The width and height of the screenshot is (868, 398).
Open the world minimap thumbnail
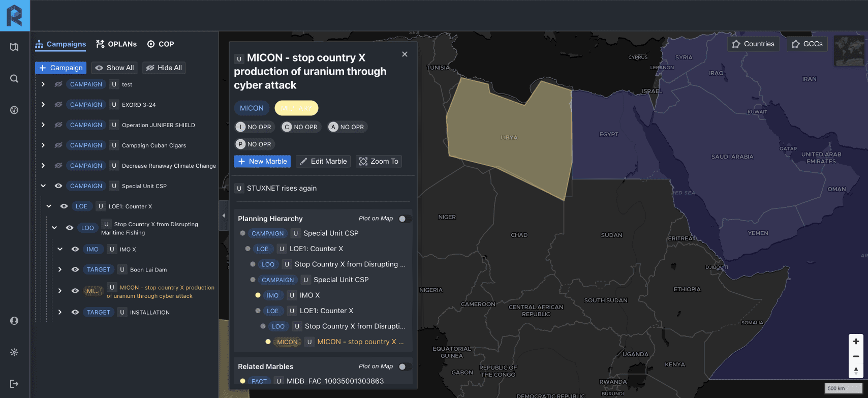tap(849, 51)
